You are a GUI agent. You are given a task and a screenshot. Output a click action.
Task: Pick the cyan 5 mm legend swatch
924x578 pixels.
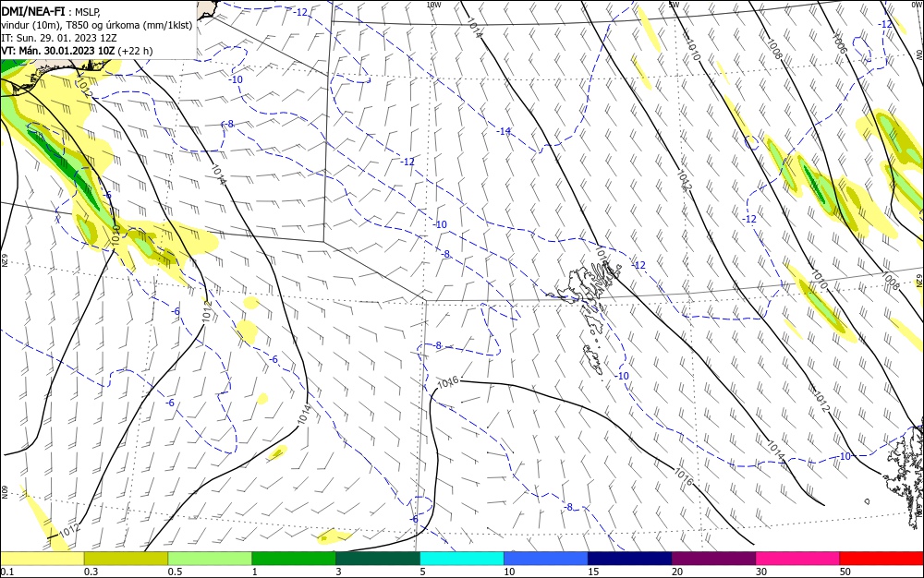462,559
